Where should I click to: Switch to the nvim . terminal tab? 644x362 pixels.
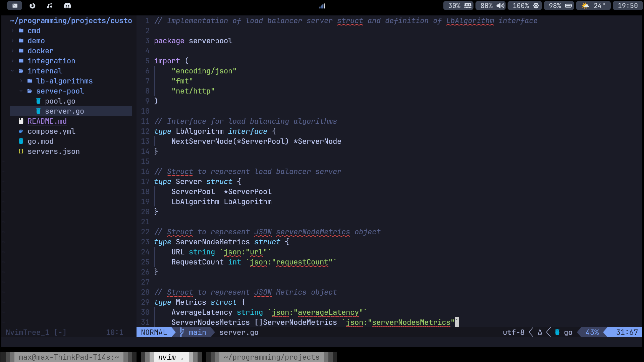click(171, 357)
